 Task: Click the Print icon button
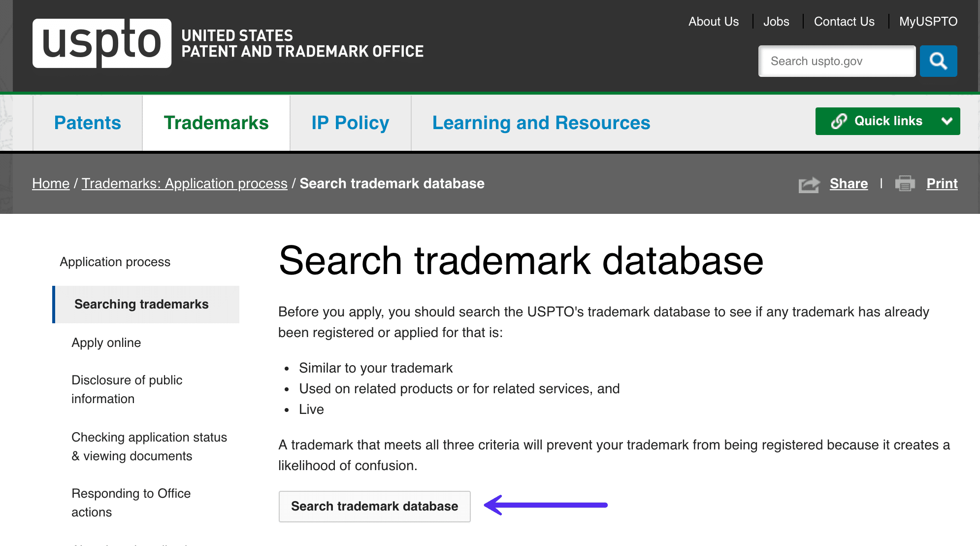tap(907, 184)
